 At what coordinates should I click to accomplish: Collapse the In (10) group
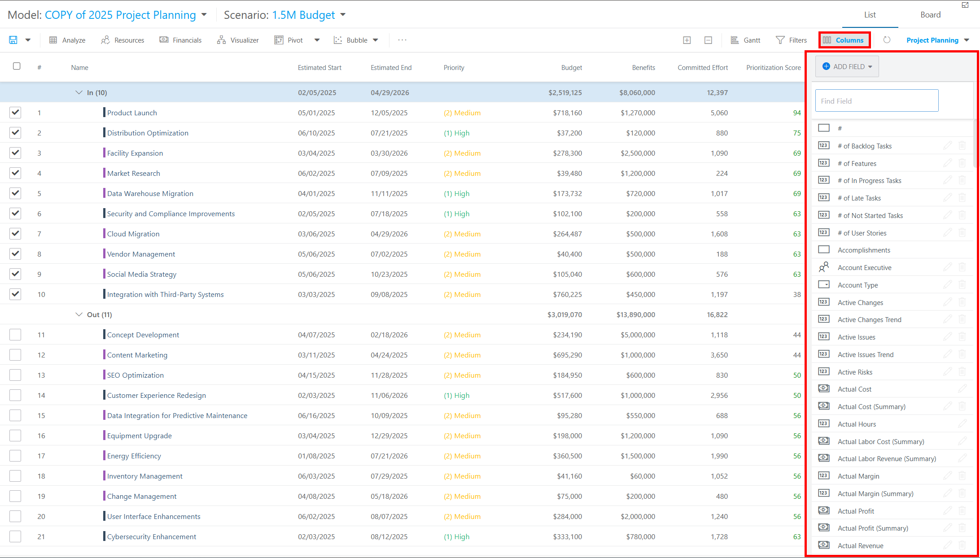click(x=79, y=92)
